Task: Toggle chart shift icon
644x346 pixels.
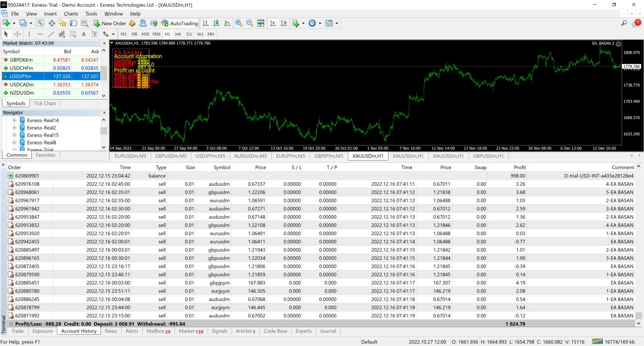Action: pos(284,23)
